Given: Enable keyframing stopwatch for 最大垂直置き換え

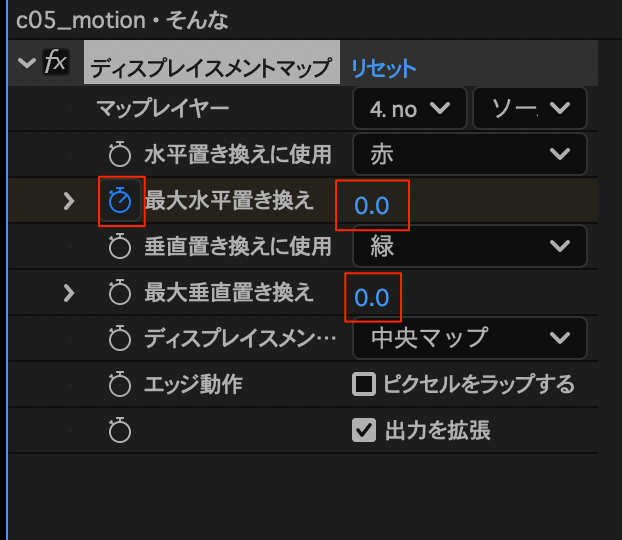Looking at the screenshot, I should [x=120, y=292].
